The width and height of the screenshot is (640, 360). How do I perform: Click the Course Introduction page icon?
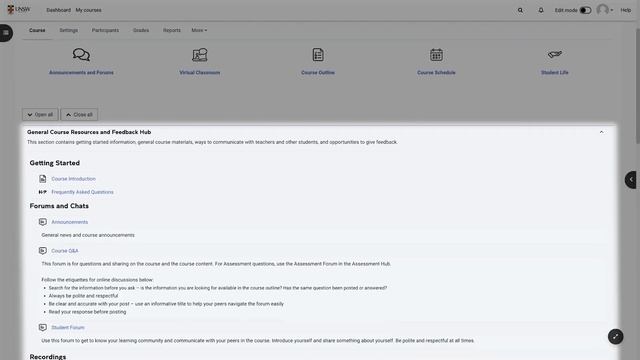coord(42,179)
